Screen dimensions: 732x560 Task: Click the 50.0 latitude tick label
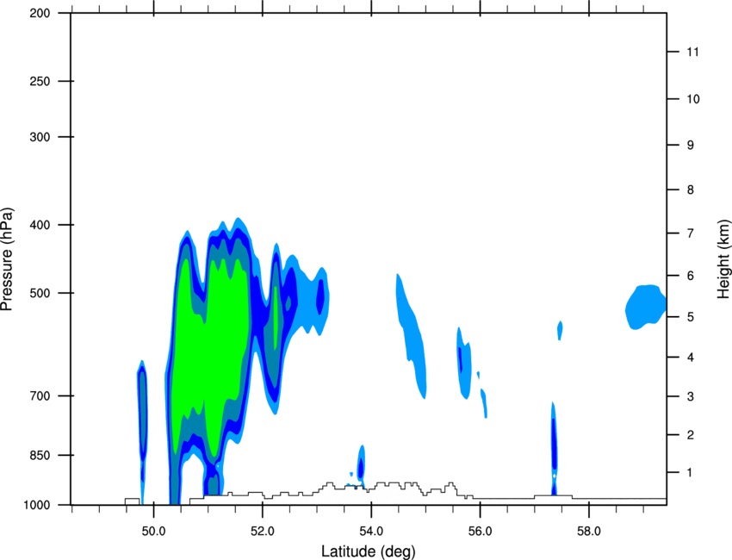(x=153, y=532)
